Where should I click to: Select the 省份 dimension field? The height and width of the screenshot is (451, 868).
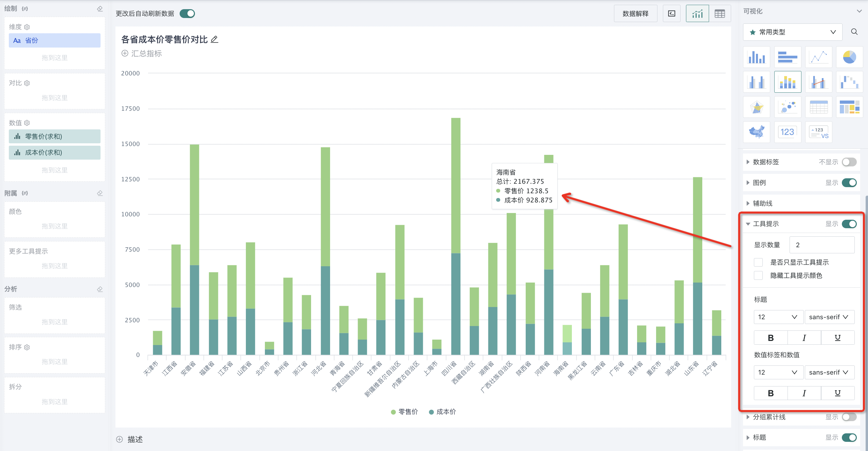click(55, 40)
